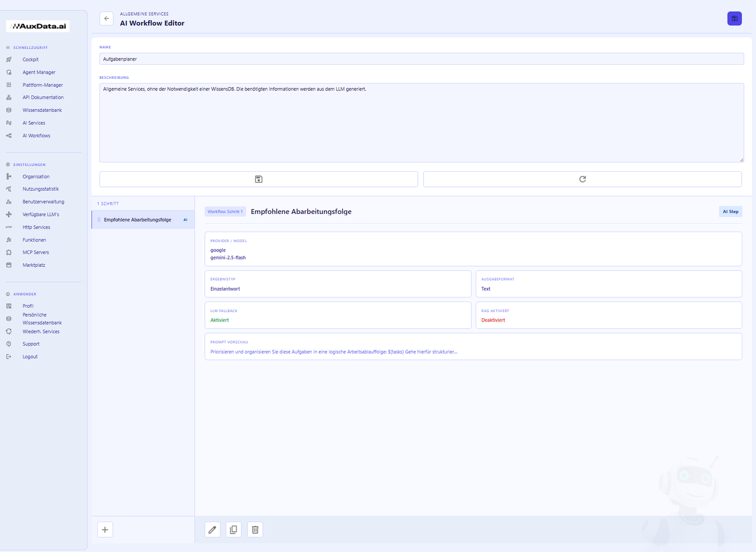Go to Plattform-Manager

(43, 85)
